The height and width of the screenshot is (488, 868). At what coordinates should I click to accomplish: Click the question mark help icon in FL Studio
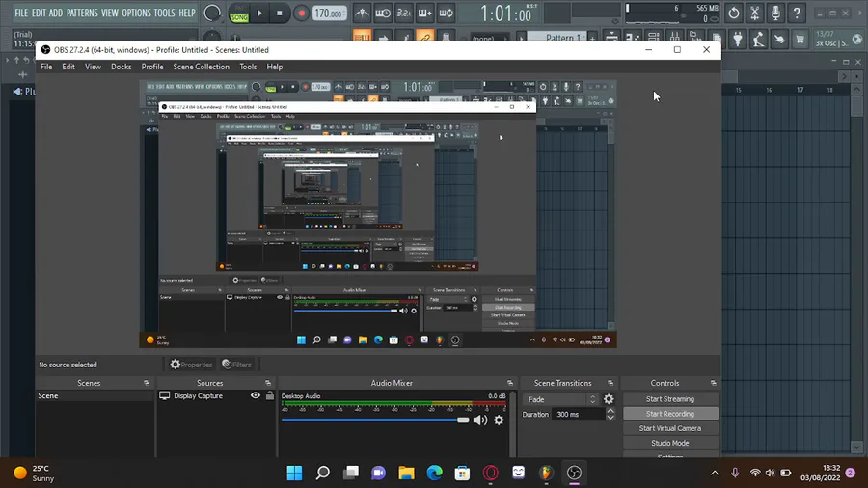797,13
